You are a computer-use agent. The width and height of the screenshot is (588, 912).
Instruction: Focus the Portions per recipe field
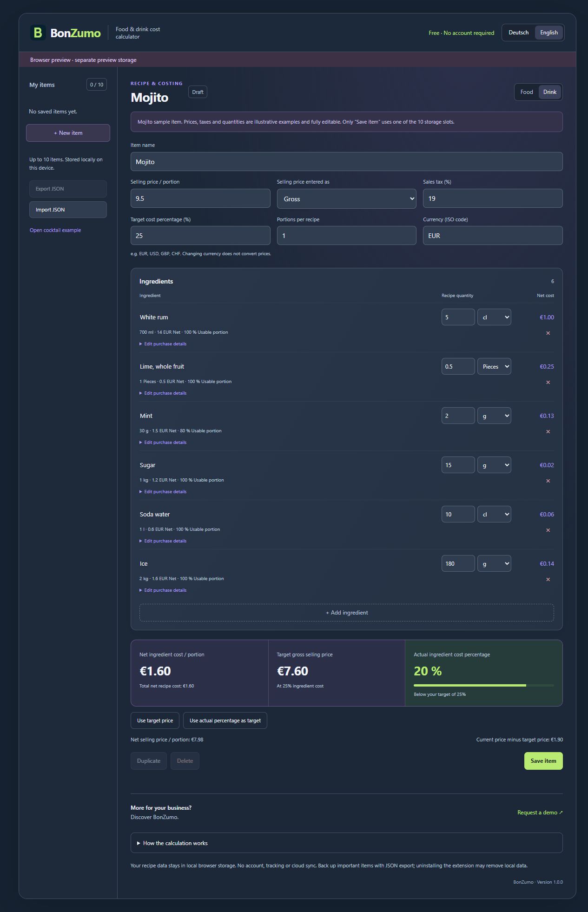click(x=347, y=236)
